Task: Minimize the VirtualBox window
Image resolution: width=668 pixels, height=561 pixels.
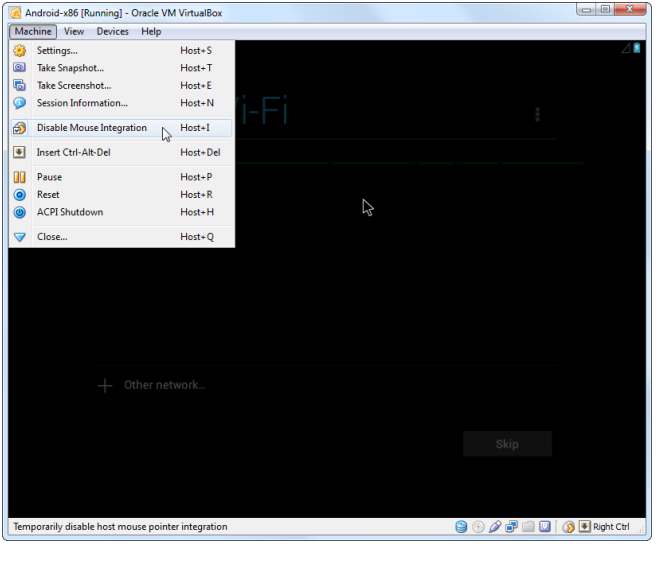Action: coord(586,9)
